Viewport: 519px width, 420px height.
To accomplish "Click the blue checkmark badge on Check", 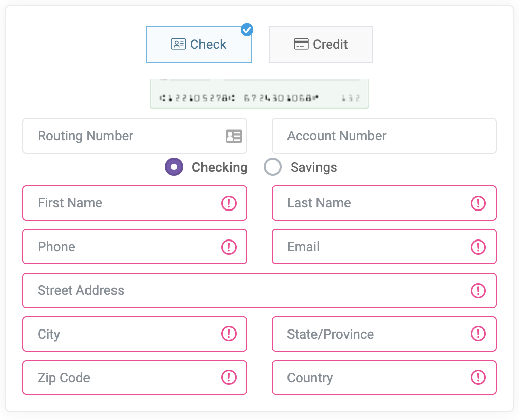I will pyautogui.click(x=247, y=30).
